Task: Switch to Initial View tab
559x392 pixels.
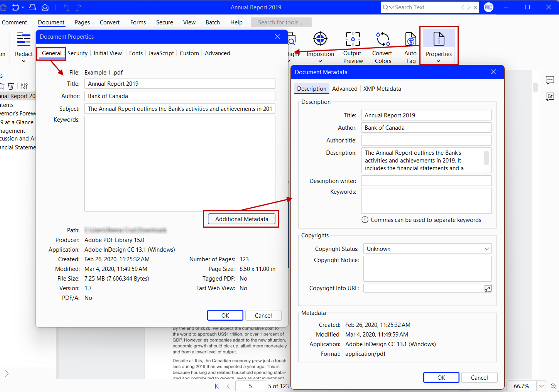Action: click(x=108, y=53)
